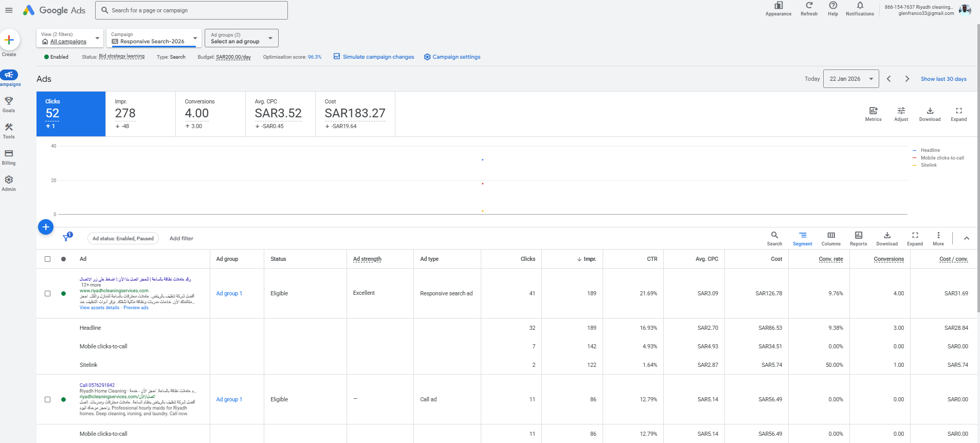Open the 22 Jan 2026 date dropdown

click(851, 79)
